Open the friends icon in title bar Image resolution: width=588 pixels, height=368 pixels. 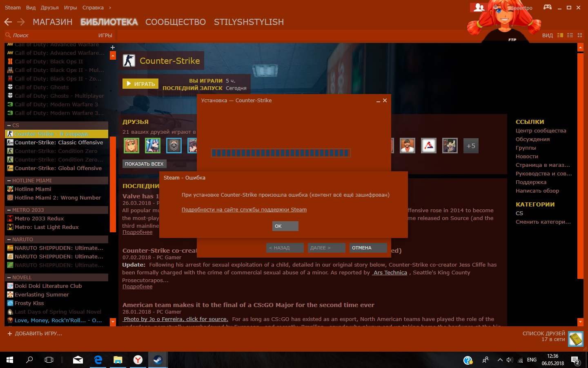coord(479,7)
